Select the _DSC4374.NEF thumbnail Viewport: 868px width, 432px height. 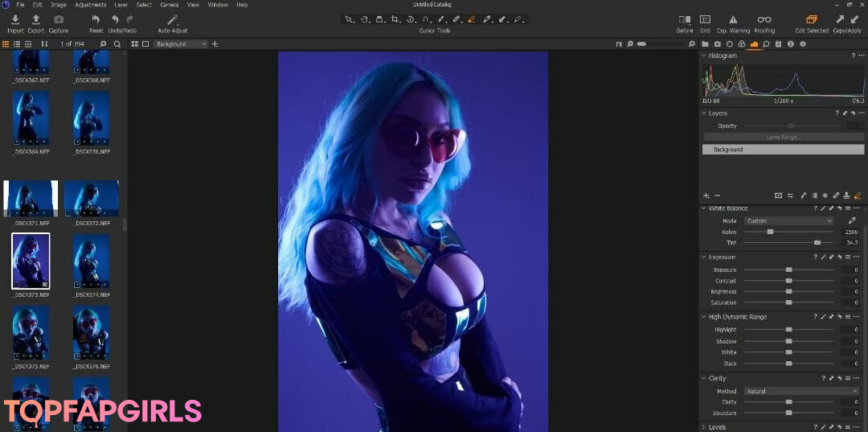click(90, 261)
